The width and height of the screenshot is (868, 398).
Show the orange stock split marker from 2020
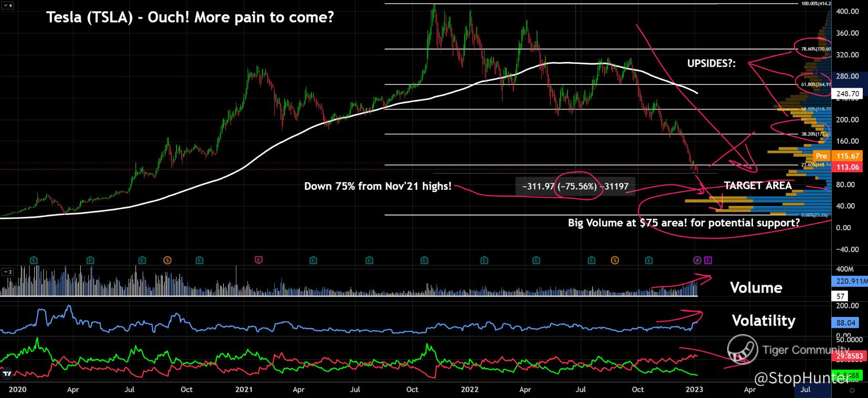(x=167, y=260)
